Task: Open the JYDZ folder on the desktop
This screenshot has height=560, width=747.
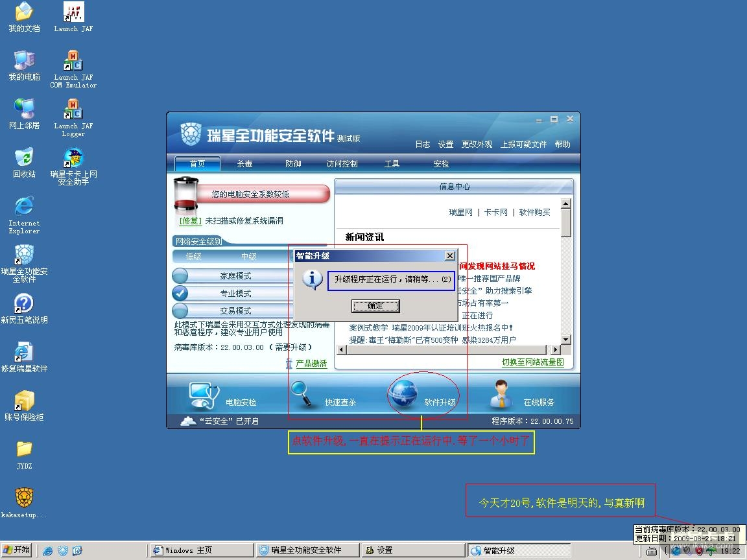Action: click(x=24, y=455)
